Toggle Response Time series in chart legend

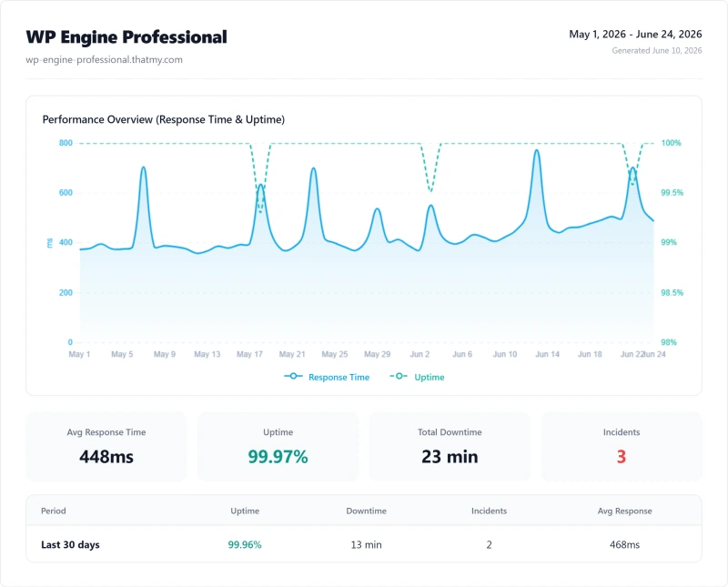pyautogui.click(x=327, y=377)
